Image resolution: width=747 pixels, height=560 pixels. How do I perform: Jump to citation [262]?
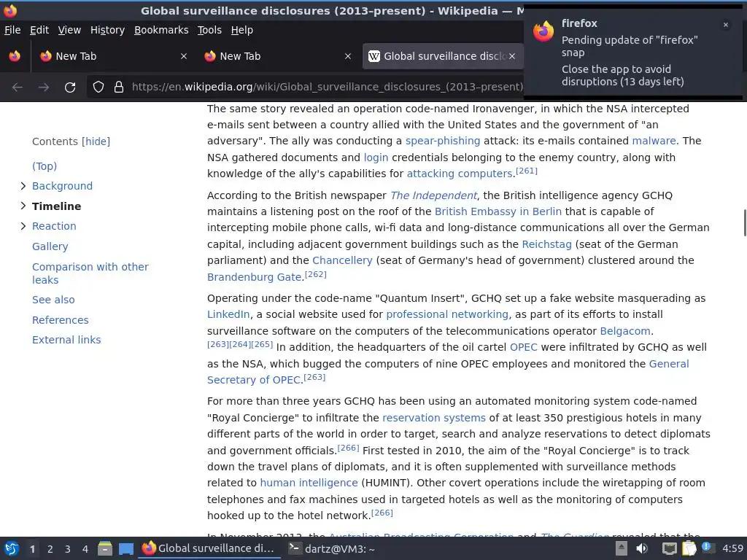pyautogui.click(x=315, y=274)
